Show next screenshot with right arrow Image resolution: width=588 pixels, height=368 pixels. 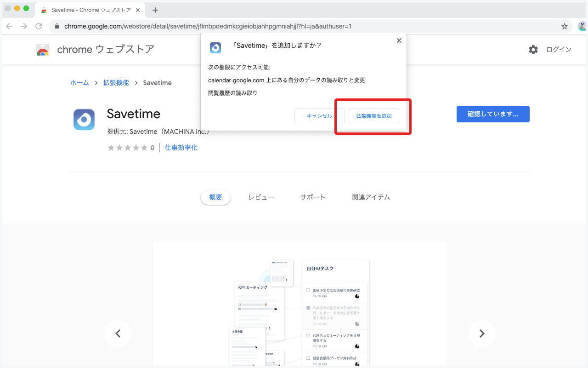tap(481, 333)
